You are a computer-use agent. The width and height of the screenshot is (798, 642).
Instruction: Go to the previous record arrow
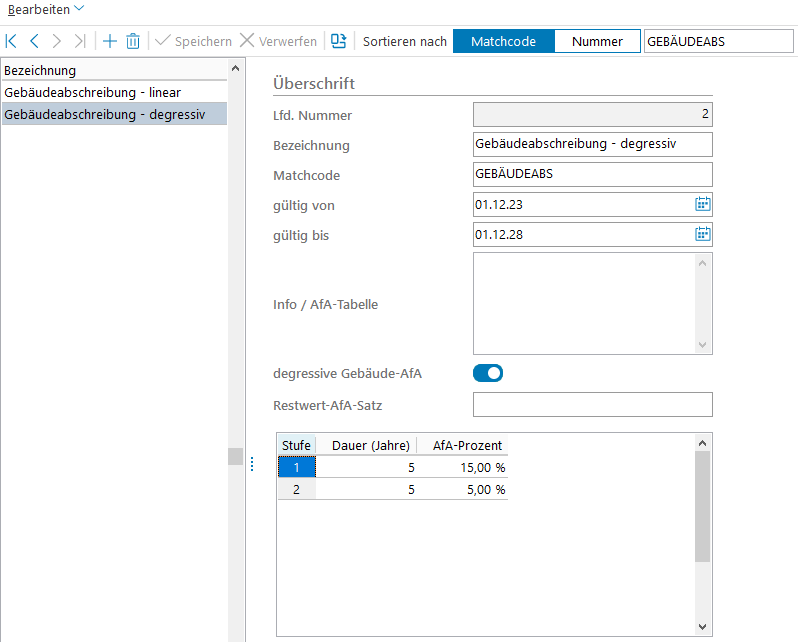(x=34, y=41)
